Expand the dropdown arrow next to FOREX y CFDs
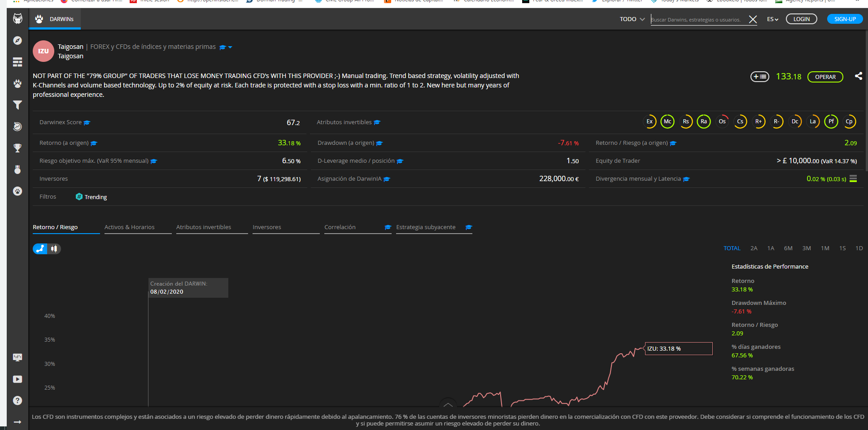The width and height of the screenshot is (868, 430). pos(230,47)
